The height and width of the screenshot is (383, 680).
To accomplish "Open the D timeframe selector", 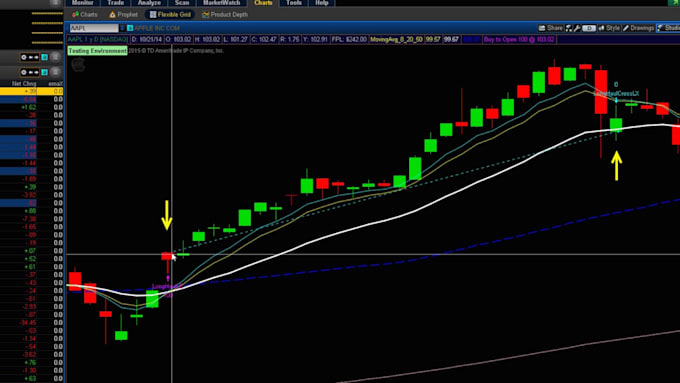I will pos(588,28).
